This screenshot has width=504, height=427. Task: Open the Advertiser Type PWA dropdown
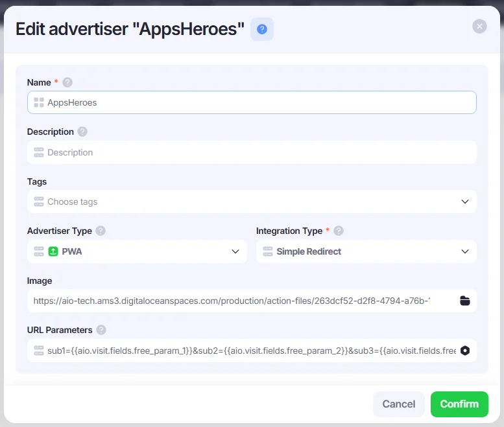pos(138,251)
